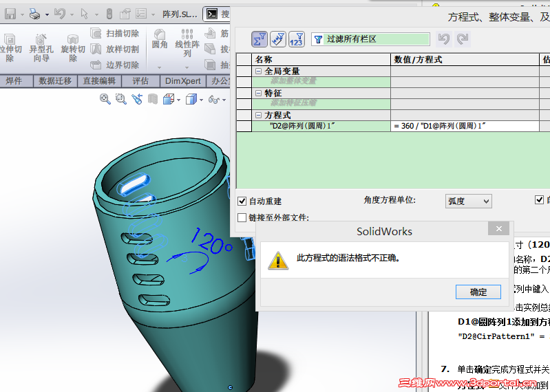Select the Extruded Cut tool (拉伸切除)
This screenshot has height=392, width=550.
coord(10,48)
